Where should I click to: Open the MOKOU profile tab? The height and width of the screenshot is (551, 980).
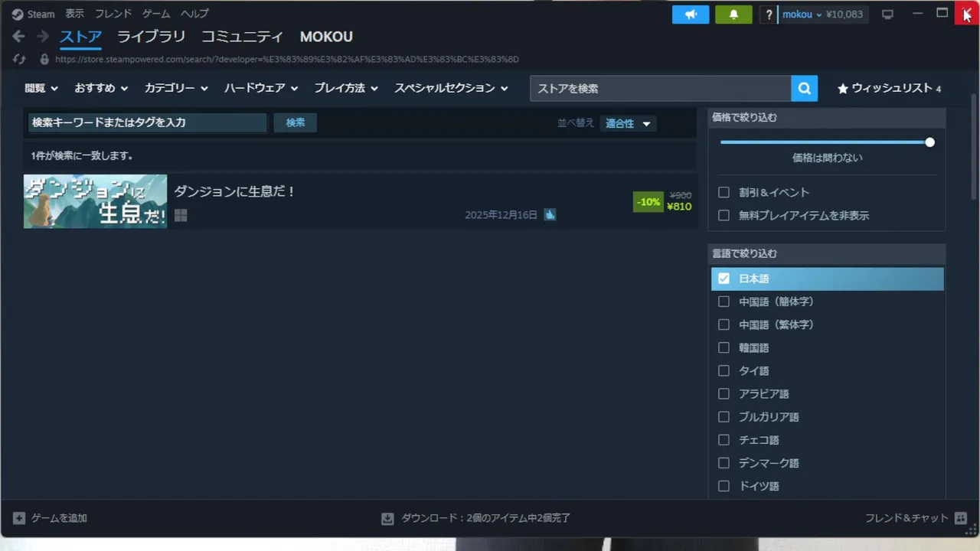[326, 37]
